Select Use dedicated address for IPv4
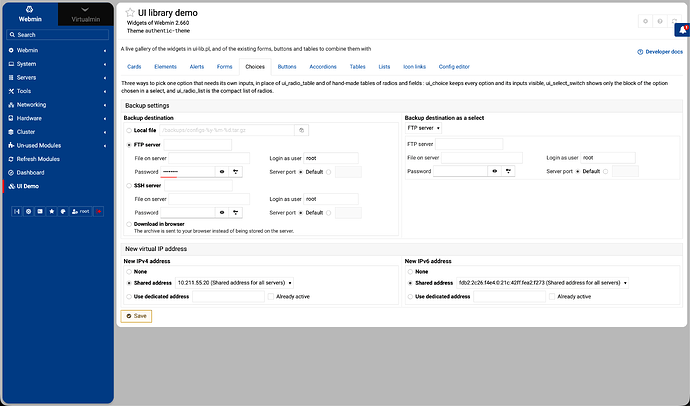Image resolution: width=690 pixels, height=406 pixels. 129,296
